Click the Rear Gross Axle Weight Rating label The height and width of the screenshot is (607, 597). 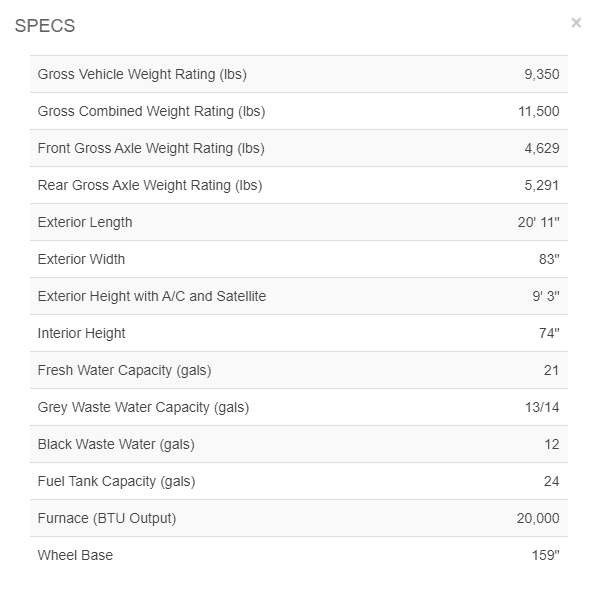point(150,185)
